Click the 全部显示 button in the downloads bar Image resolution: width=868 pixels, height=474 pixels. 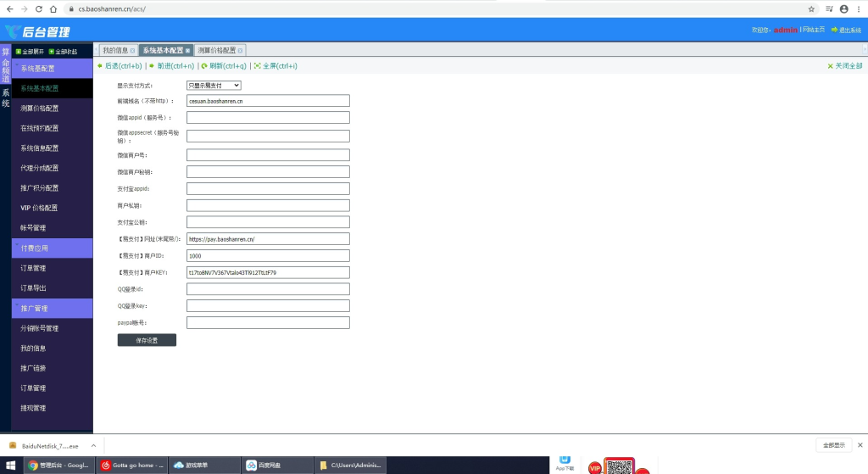point(834,445)
